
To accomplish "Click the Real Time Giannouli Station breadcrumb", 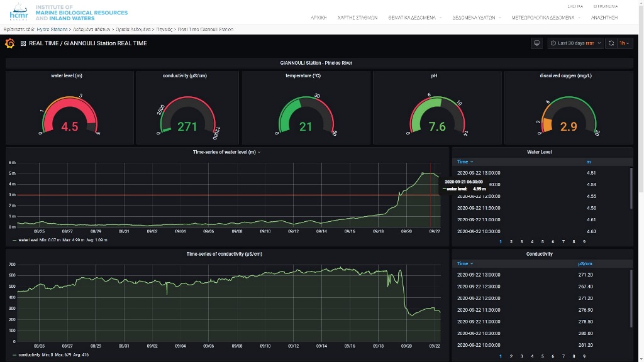I will 206,30.
